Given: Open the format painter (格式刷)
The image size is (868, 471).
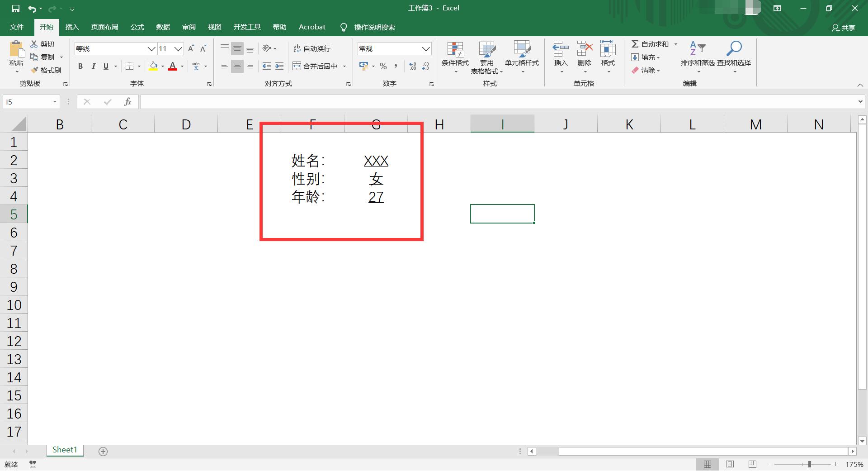Looking at the screenshot, I should click(47, 70).
